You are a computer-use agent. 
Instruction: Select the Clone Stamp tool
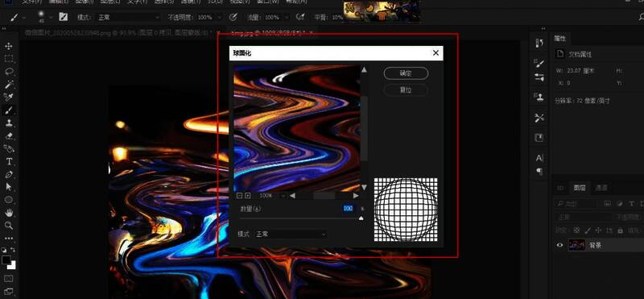pos(9,123)
